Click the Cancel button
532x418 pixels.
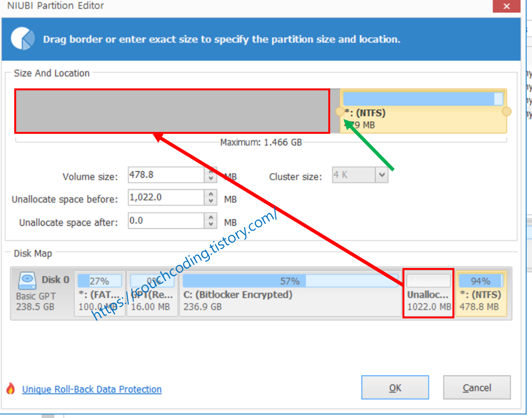point(477,388)
